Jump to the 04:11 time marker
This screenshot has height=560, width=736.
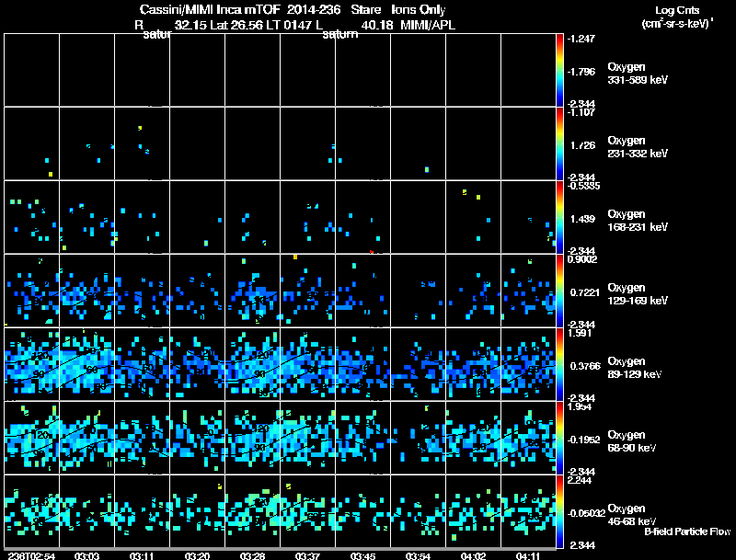(529, 555)
